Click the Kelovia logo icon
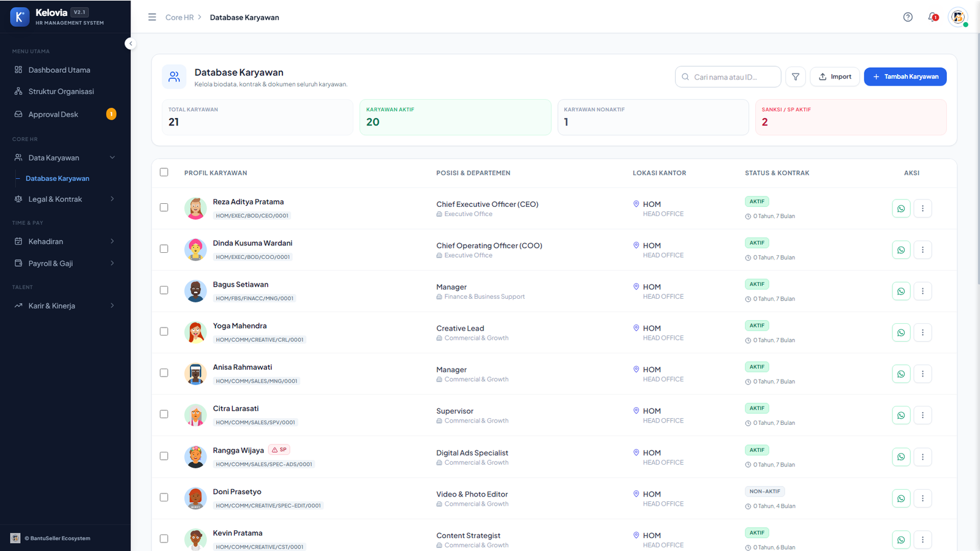Screen dimensions: 980x551 click(20, 17)
